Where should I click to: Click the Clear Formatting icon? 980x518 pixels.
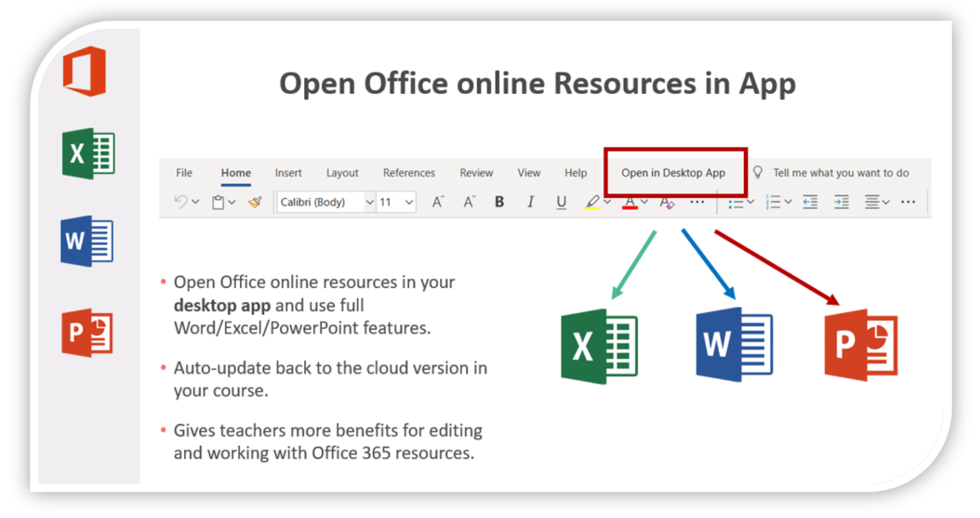pyautogui.click(x=667, y=202)
